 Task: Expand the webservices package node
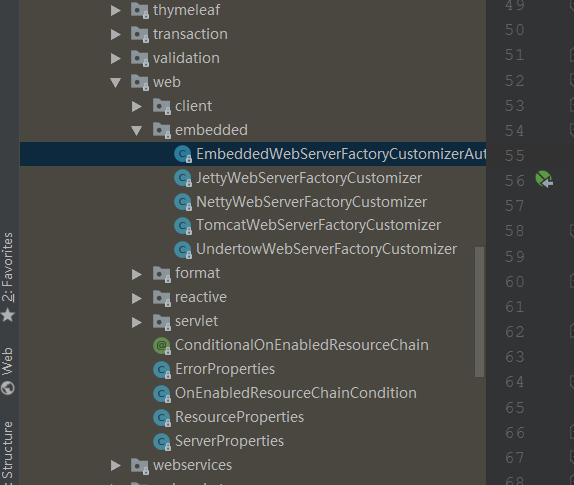point(116,465)
